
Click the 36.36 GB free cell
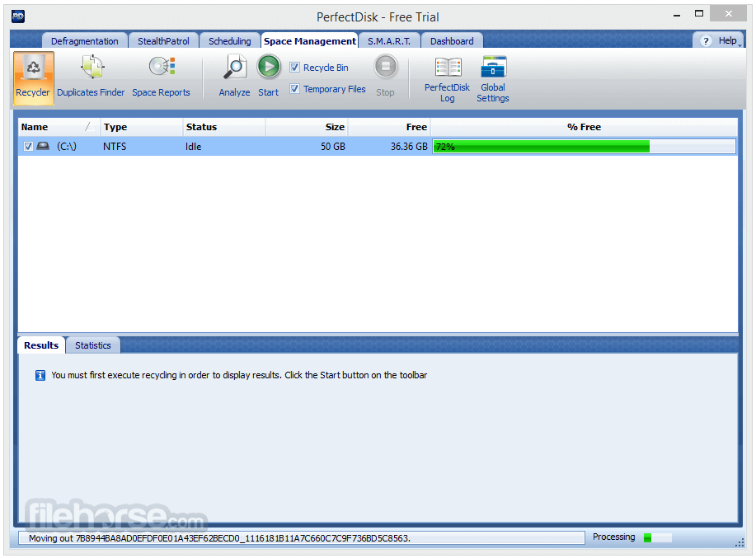409,147
